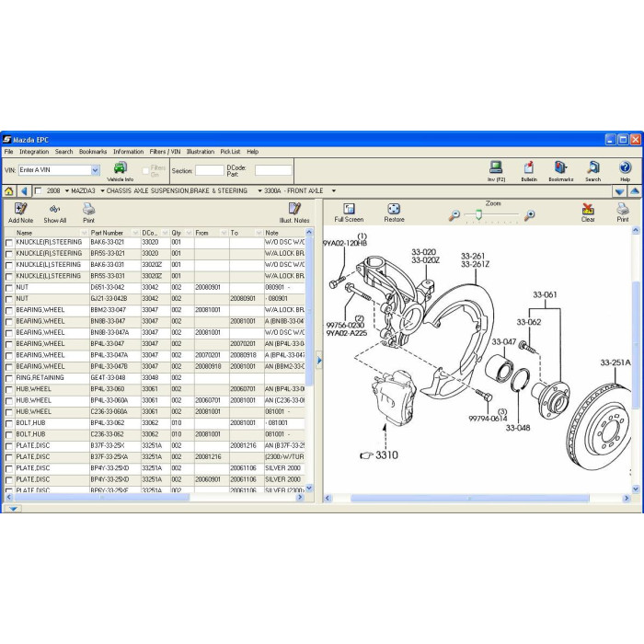Open the Integration menu

tap(34, 152)
